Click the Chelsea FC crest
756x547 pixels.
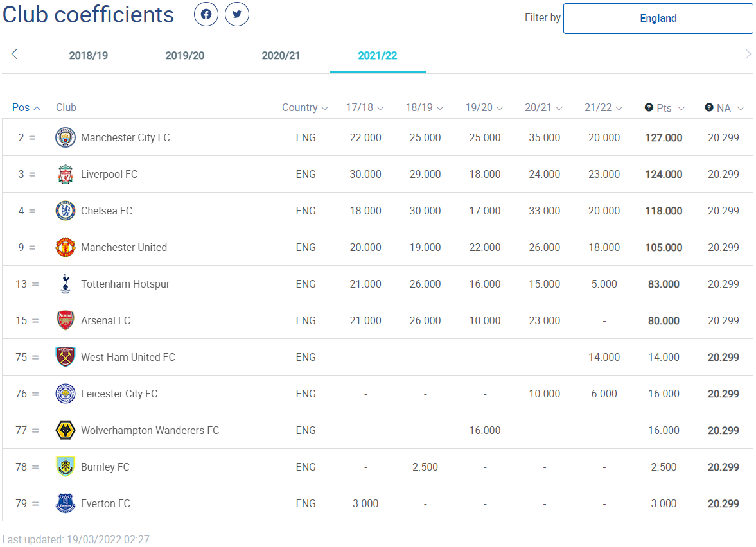(66, 211)
